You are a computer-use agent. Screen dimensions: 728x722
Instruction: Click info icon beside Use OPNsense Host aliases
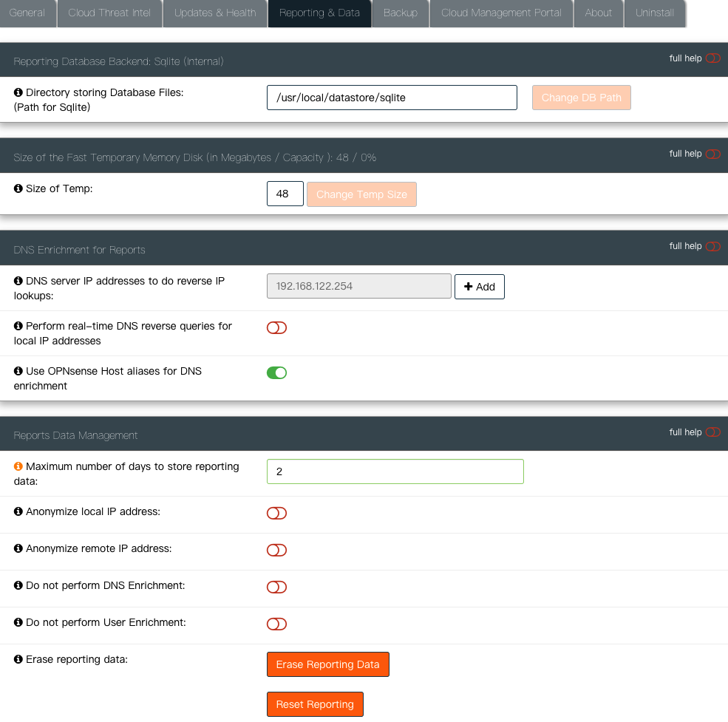(18, 371)
